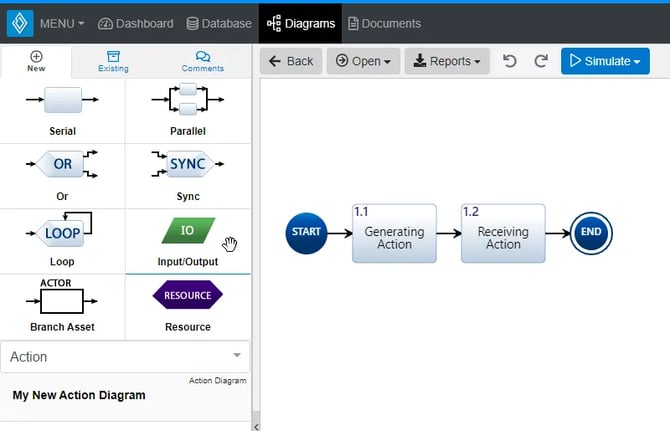Expand the Reports dropdown
Screen dimensions: 670x431
[x=447, y=61]
